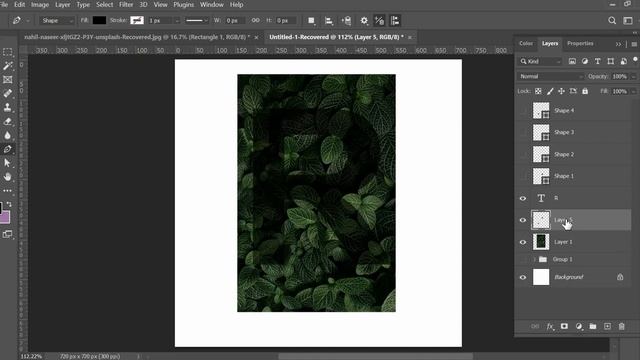Create new fill or adjustment layer
640x360 pixels.
point(579,326)
